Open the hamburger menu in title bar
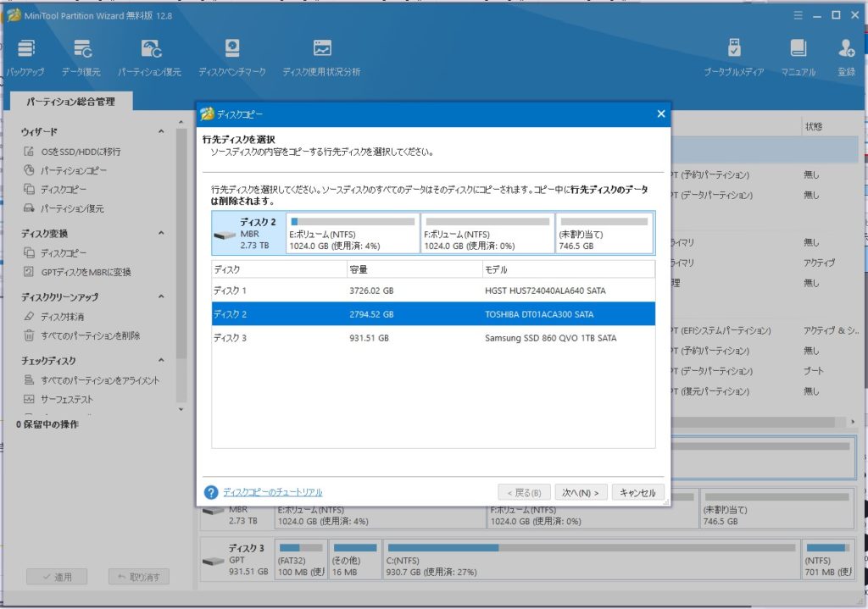The width and height of the screenshot is (868, 609). point(798,15)
